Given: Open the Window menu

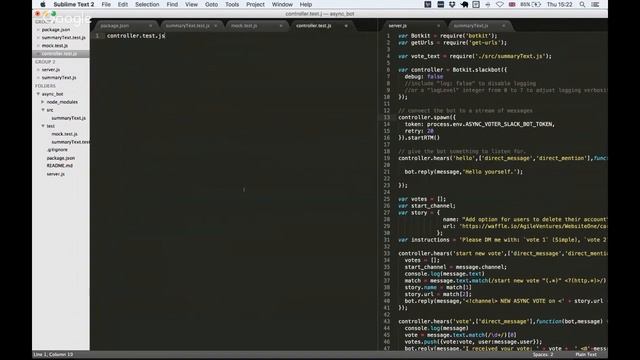Looking at the screenshot, I should tap(282, 4).
